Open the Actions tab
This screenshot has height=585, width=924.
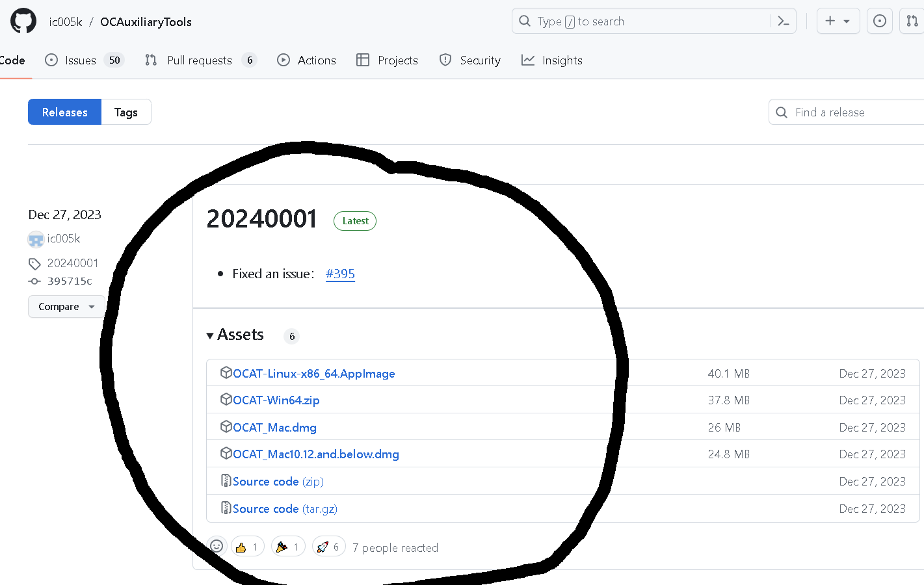coord(306,60)
